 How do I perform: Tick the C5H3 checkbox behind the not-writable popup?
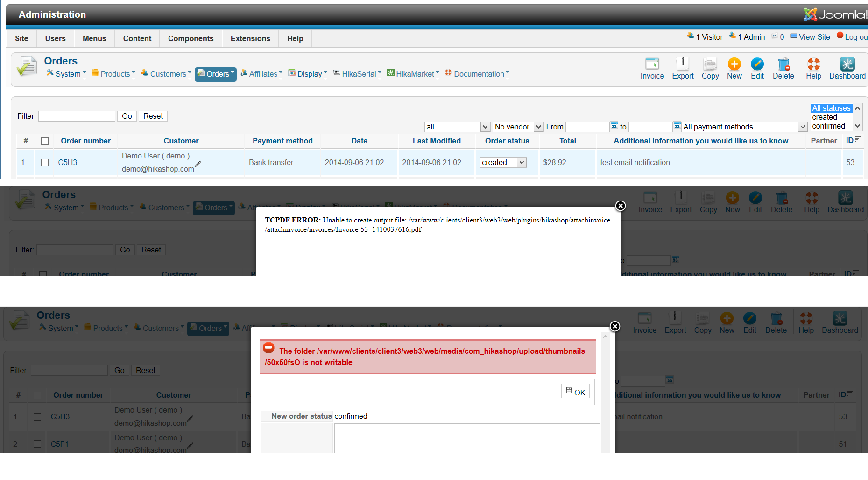click(37, 417)
